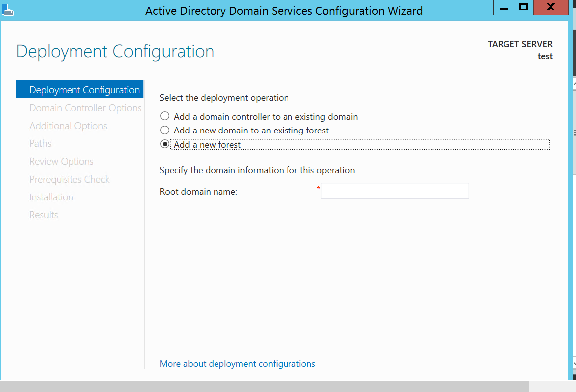Click the horizontal scrollbar at the bottom
576x392 pixels.
click(265, 386)
